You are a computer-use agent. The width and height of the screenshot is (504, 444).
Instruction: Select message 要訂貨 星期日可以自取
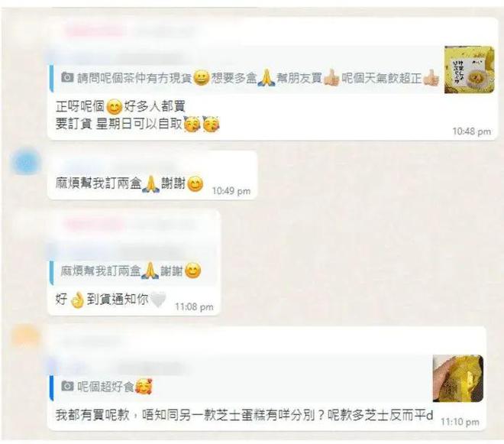pyautogui.click(x=137, y=124)
